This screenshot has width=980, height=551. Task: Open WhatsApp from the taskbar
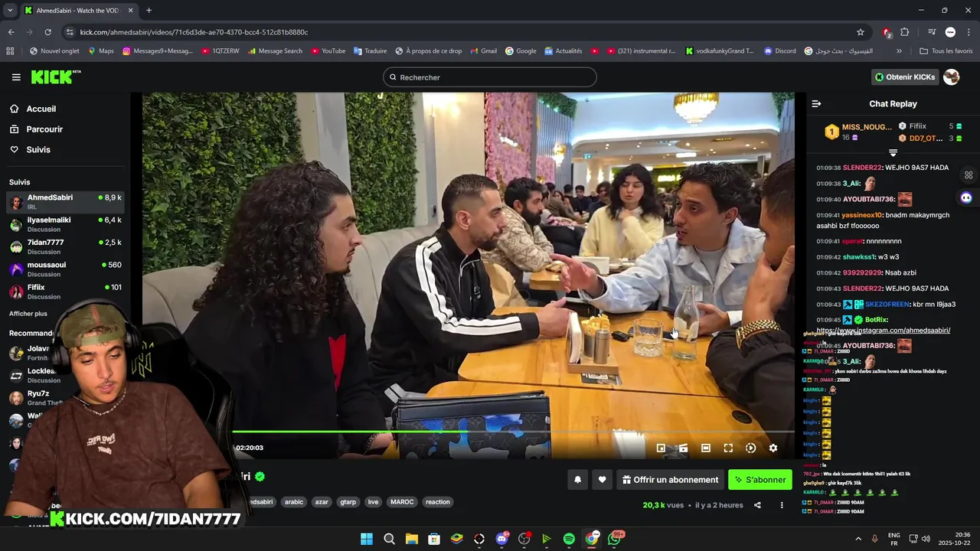tap(614, 539)
